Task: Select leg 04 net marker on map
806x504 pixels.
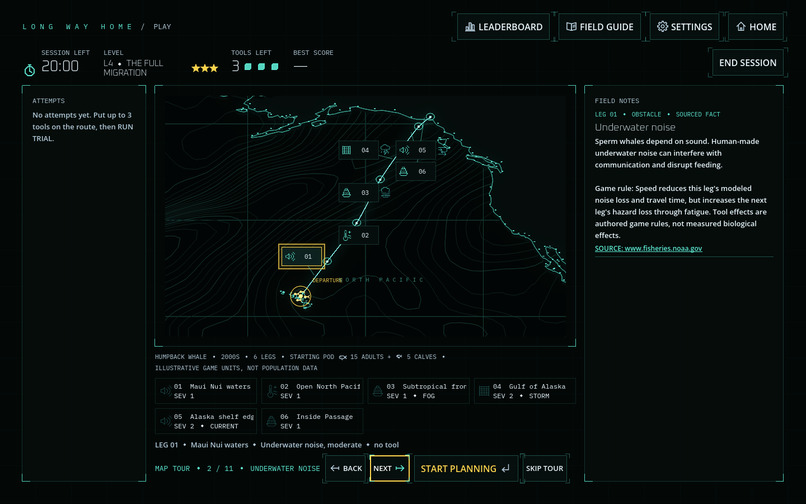Action: [x=358, y=150]
